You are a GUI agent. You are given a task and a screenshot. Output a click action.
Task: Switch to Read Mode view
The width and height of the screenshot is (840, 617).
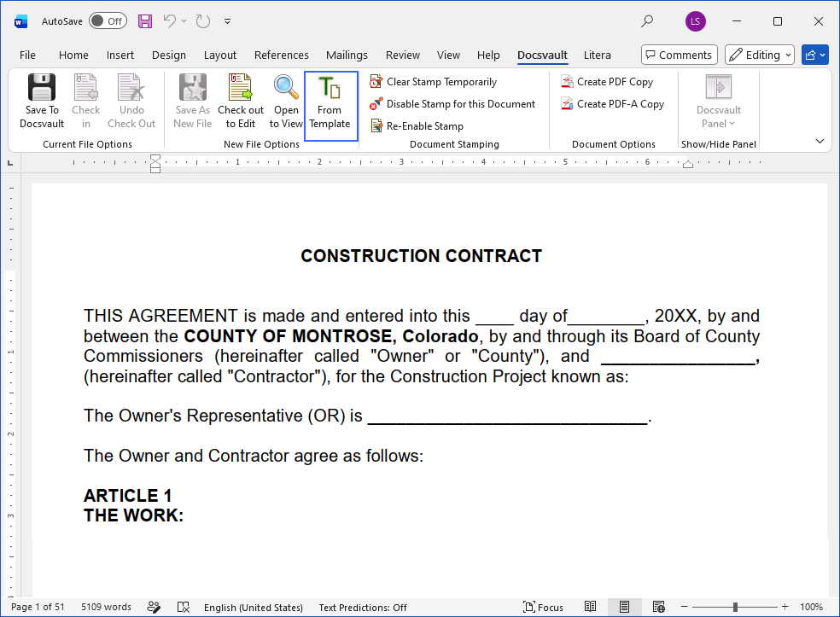(591, 607)
